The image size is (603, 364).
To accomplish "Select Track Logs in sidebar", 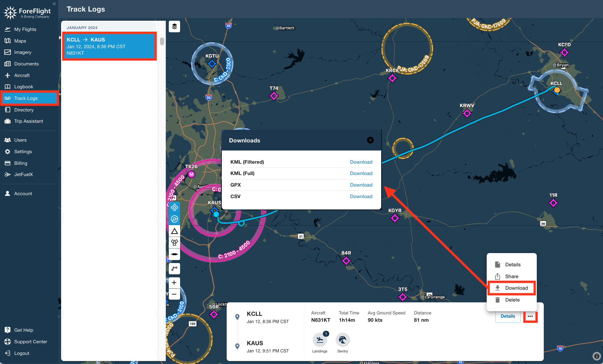I will [30, 98].
